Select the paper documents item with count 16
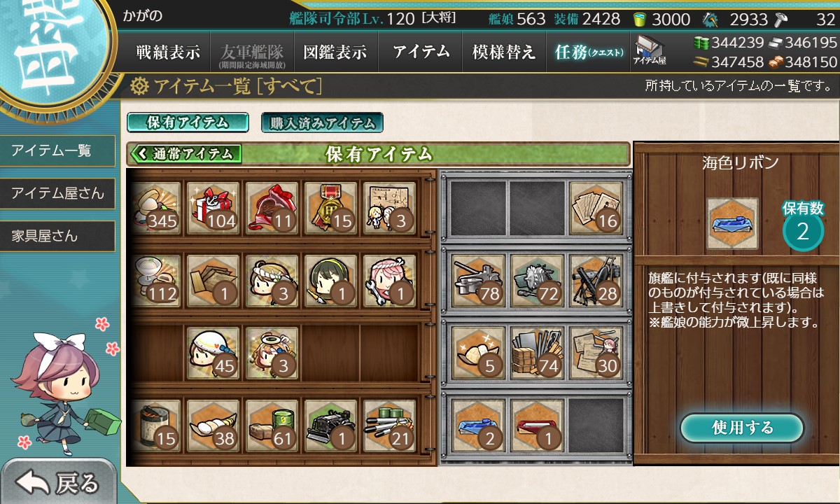Viewport: 840px width, 504px height. (x=596, y=208)
